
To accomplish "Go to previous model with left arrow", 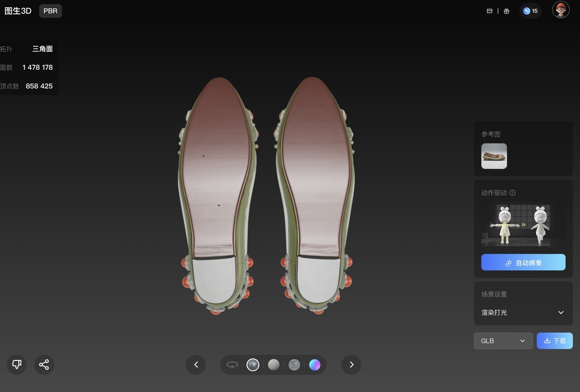I will [196, 364].
